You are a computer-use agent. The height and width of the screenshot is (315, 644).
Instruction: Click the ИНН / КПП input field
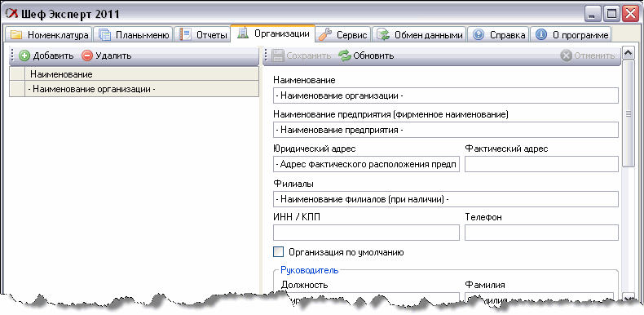366,233
